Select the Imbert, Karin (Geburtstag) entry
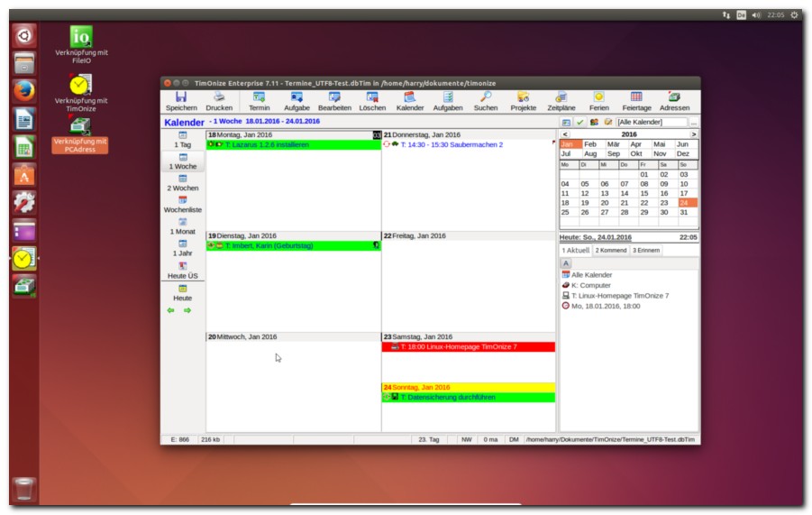 [x=293, y=245]
